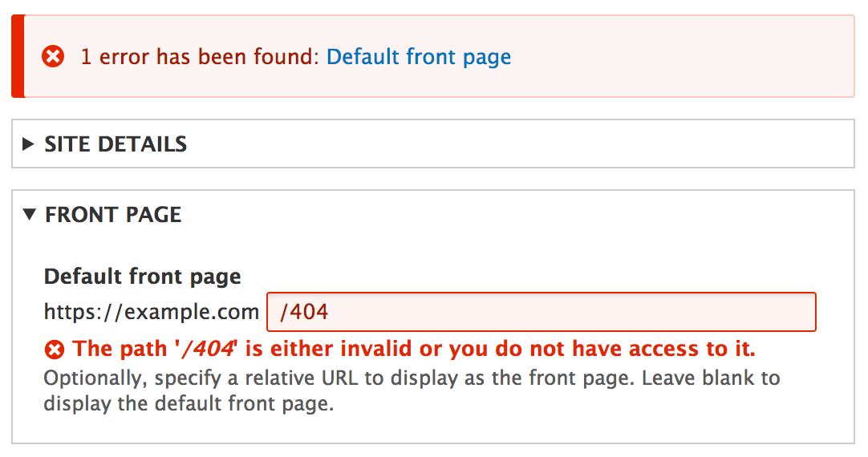Collapse the Front Page section arrow

pos(30,214)
